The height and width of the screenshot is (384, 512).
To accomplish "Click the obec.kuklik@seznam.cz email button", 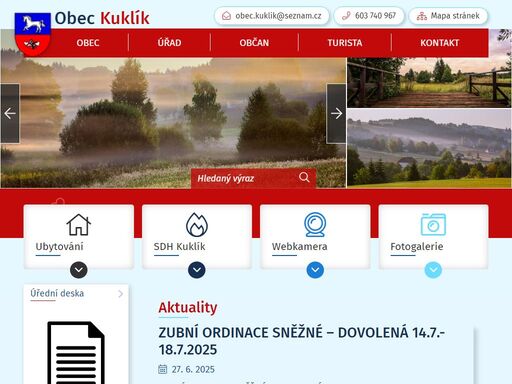I will [x=272, y=16].
